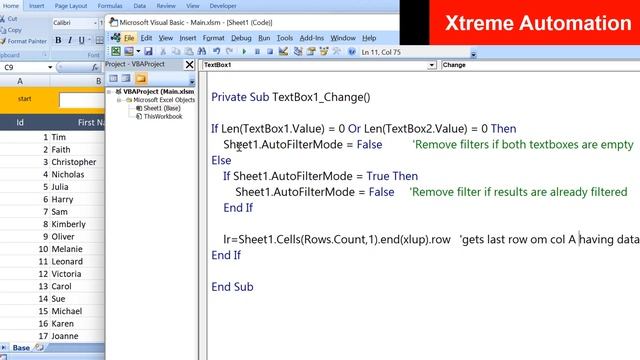The image size is (640, 360).
Task: Open the View menu in Visual Basic
Action: tap(165, 38)
